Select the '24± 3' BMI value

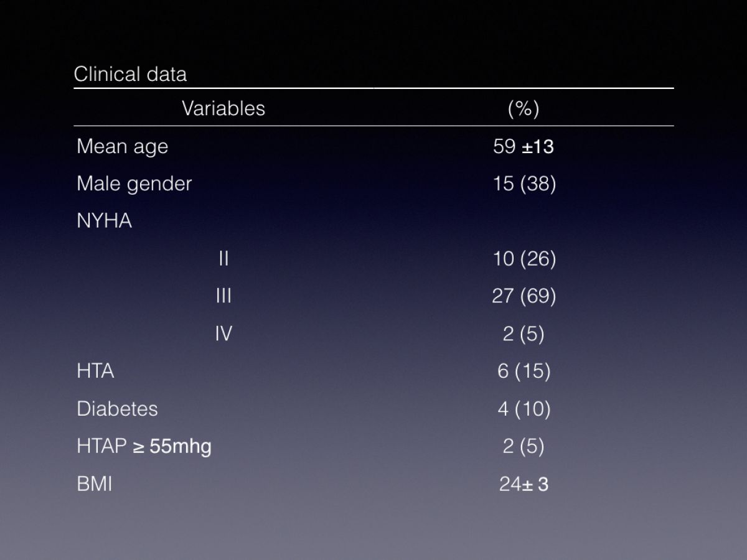point(524,484)
